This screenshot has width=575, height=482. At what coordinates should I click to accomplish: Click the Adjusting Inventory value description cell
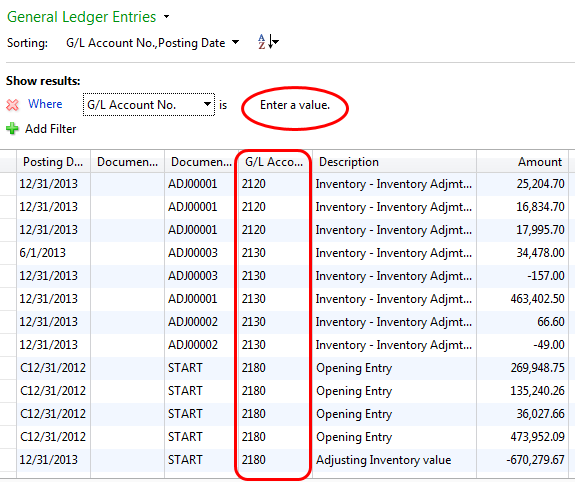coord(384,460)
